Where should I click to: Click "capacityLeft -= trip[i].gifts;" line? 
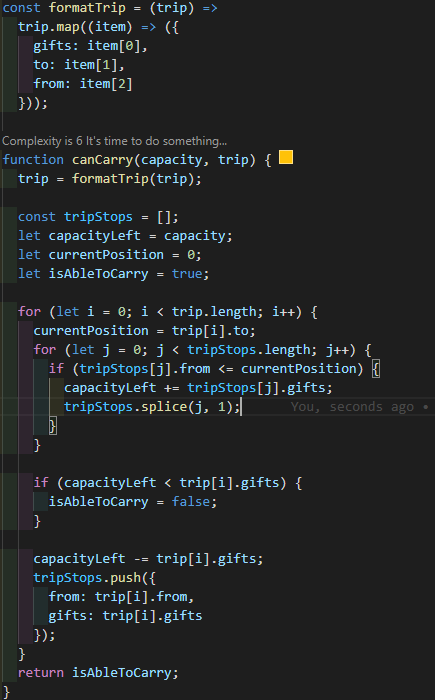[148, 558]
